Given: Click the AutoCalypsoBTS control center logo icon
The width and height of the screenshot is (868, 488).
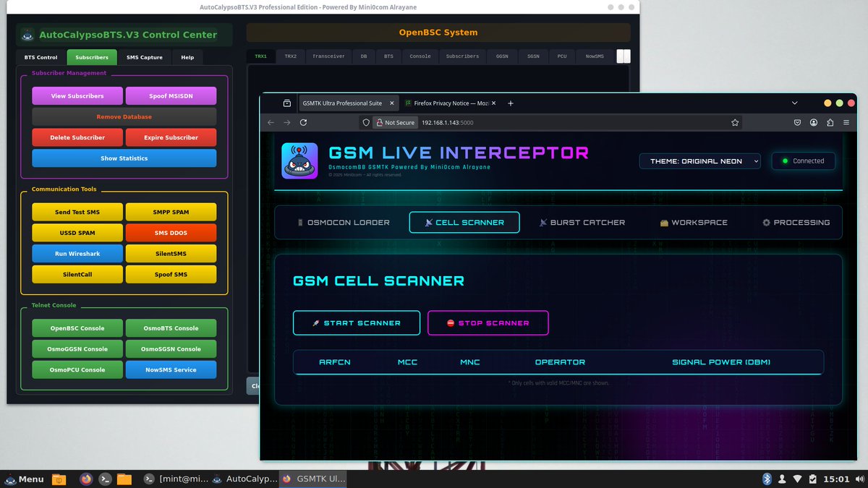Looking at the screenshot, I should pos(27,35).
